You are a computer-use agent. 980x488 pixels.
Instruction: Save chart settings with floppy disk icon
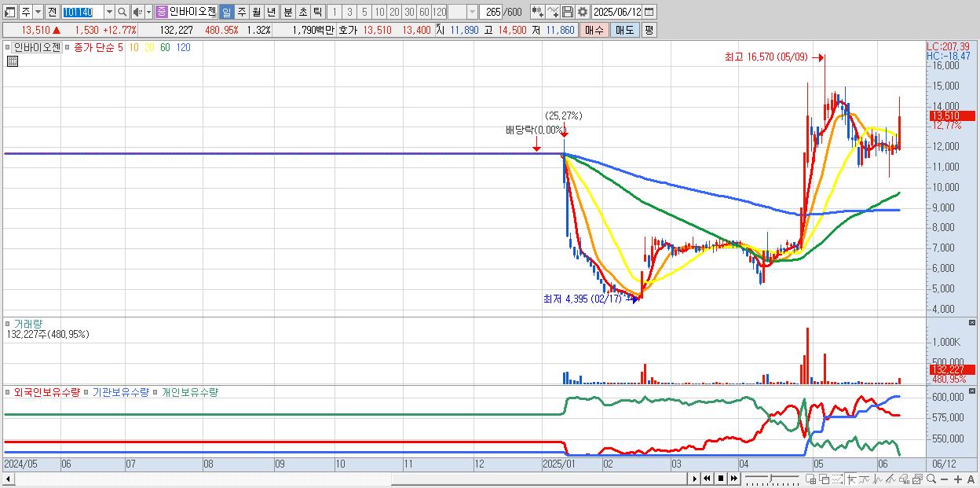[567, 12]
